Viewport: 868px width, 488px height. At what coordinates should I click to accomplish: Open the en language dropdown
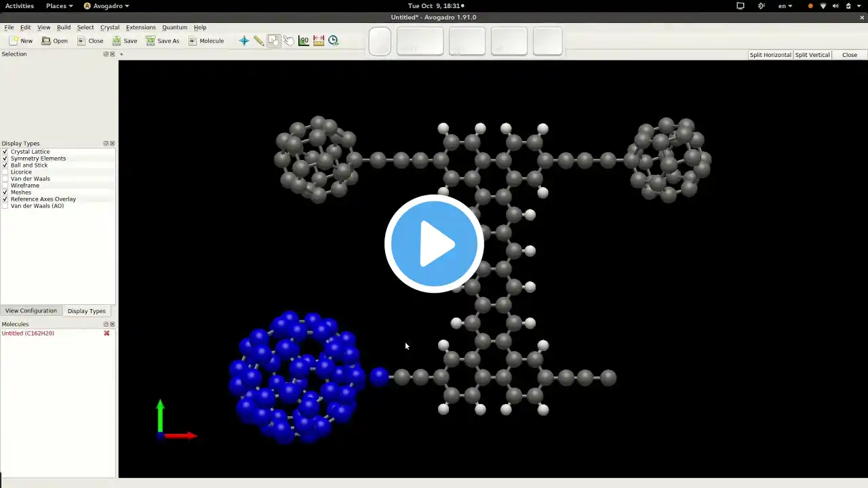point(785,6)
